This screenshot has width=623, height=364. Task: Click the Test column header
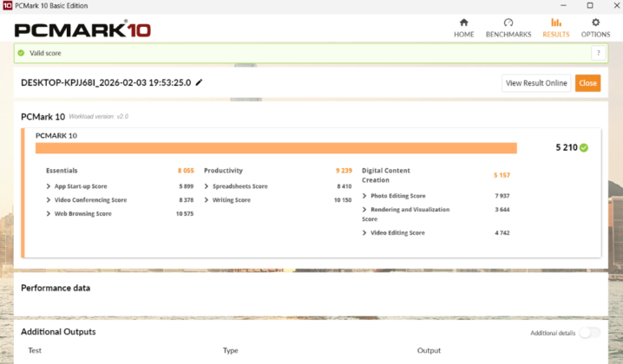pos(35,350)
